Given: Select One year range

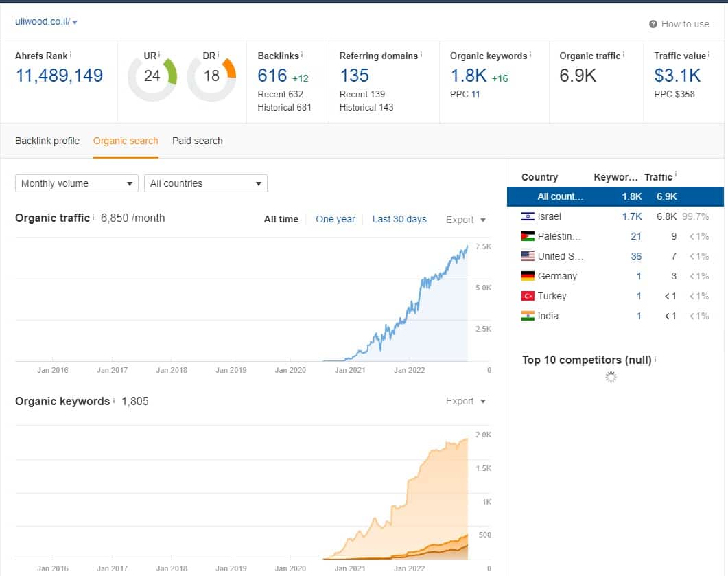Looking at the screenshot, I should coord(336,219).
